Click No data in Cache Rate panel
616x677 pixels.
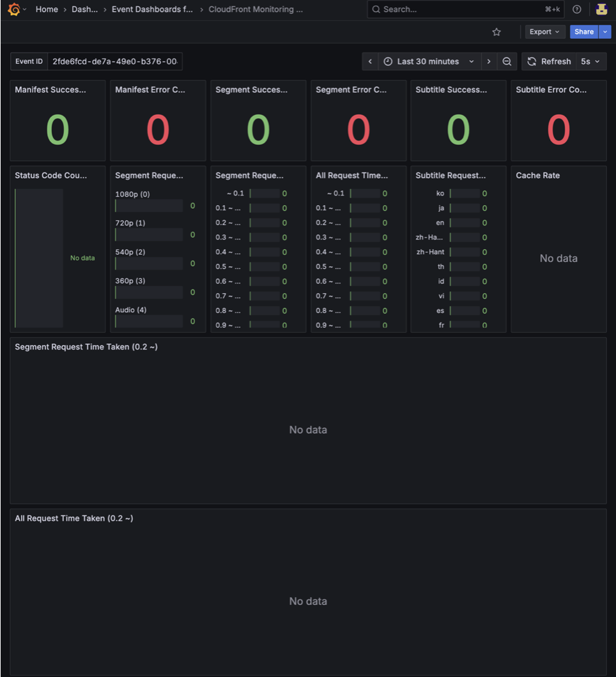pos(558,258)
